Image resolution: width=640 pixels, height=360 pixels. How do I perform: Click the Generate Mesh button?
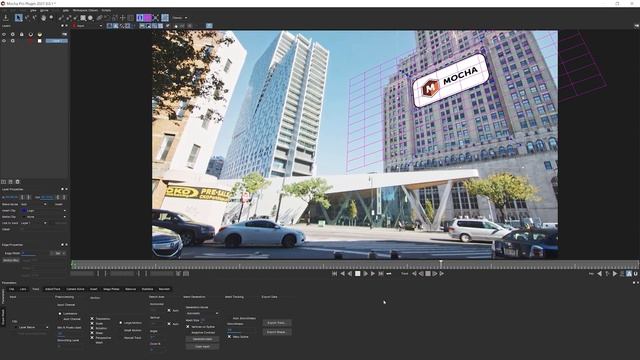[202, 339]
